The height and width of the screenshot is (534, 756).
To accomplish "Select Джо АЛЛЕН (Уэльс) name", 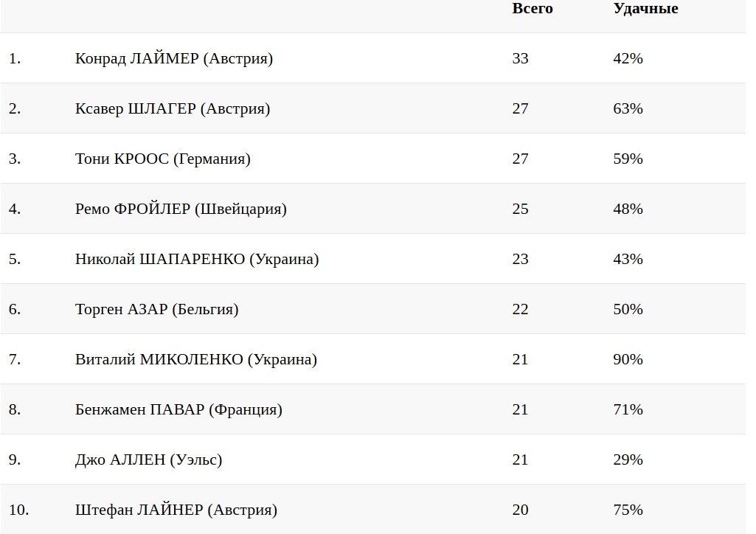I will (149, 460).
